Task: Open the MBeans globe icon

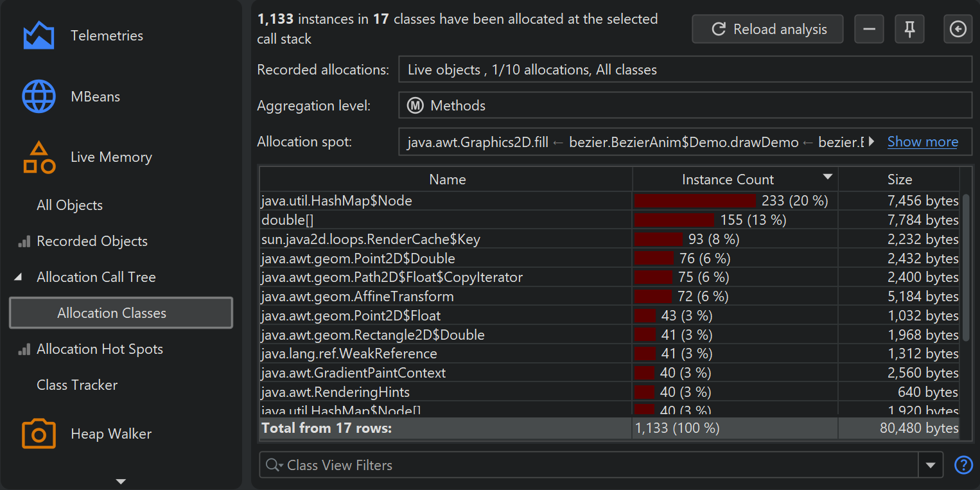Action: (39, 97)
